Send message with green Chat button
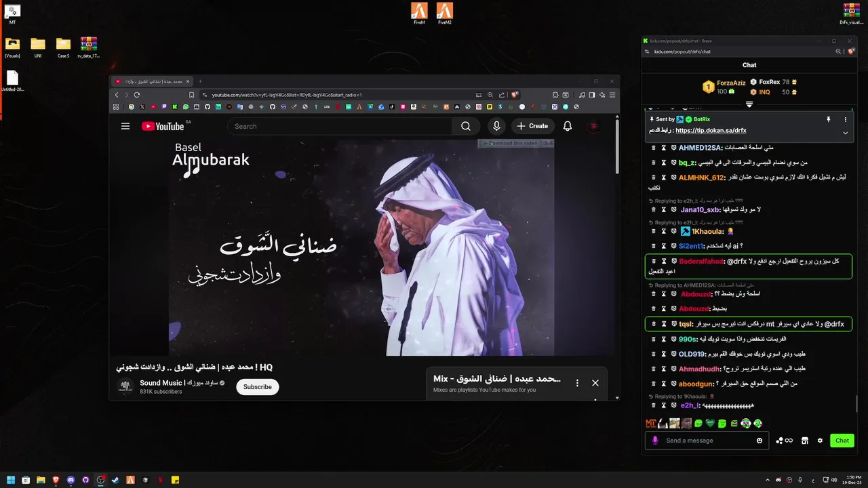The width and height of the screenshot is (868, 488). click(x=842, y=441)
